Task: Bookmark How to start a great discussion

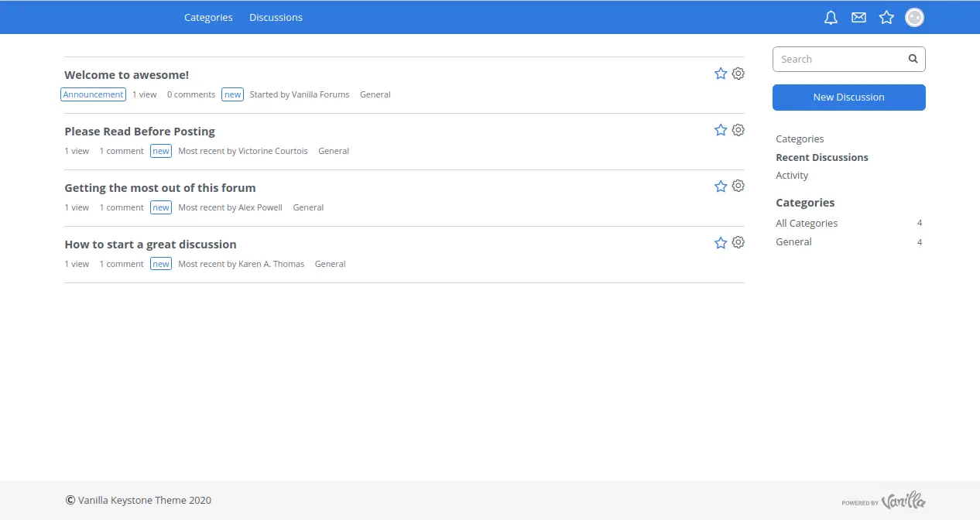Action: pyautogui.click(x=721, y=242)
